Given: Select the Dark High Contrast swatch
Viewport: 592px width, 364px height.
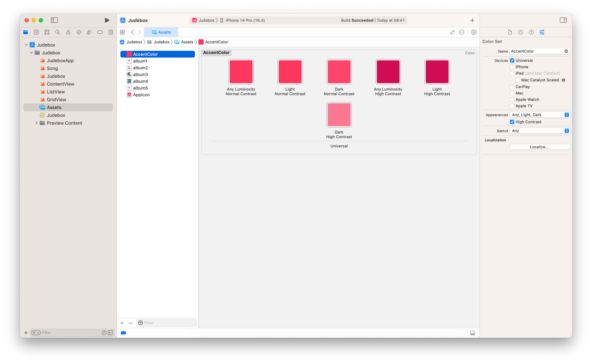Looking at the screenshot, I should coord(339,115).
